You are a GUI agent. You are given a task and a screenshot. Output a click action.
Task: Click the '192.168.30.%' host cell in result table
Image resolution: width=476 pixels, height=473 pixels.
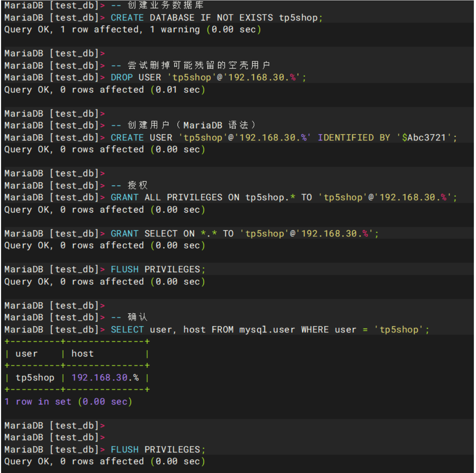[x=105, y=377]
